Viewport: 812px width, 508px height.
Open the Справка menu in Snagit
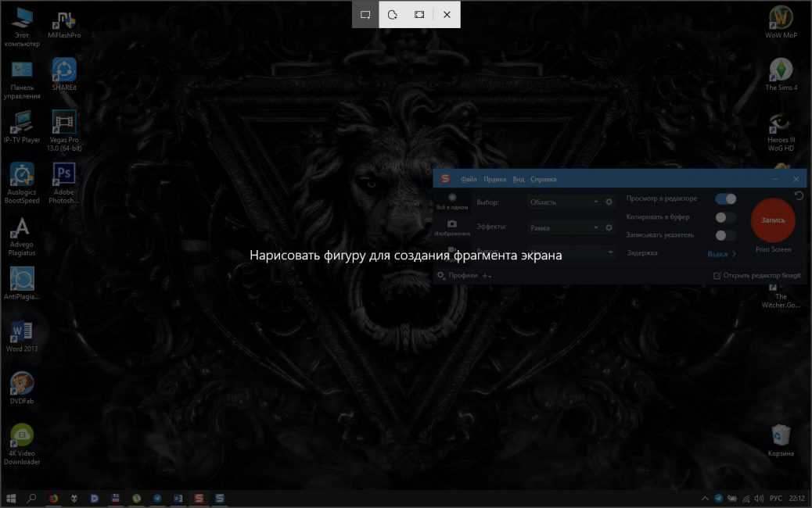point(543,180)
